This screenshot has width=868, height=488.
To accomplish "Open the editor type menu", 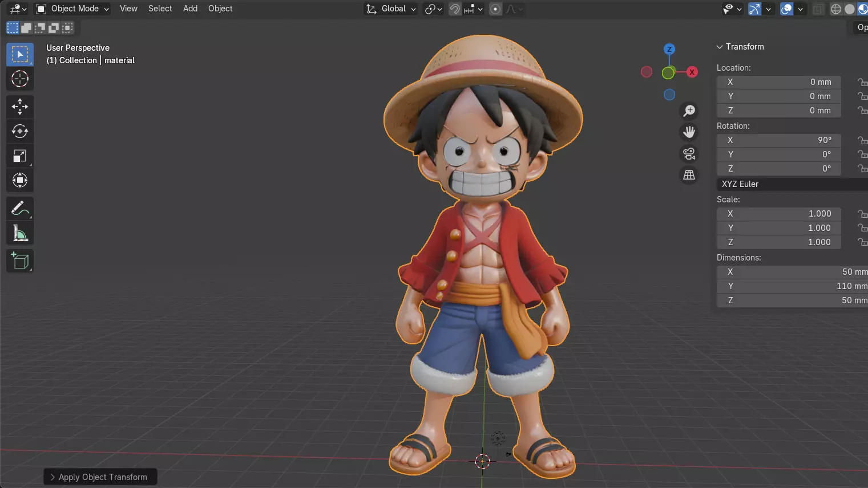I will click(18, 9).
